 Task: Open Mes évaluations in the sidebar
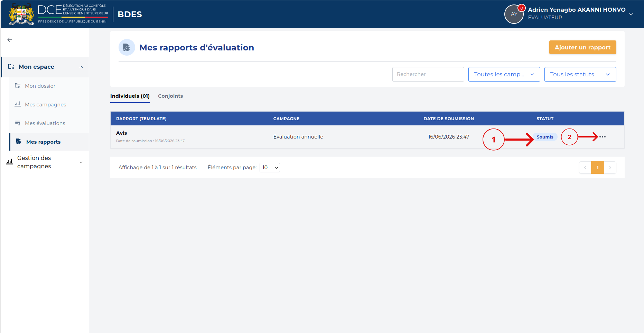pos(45,123)
